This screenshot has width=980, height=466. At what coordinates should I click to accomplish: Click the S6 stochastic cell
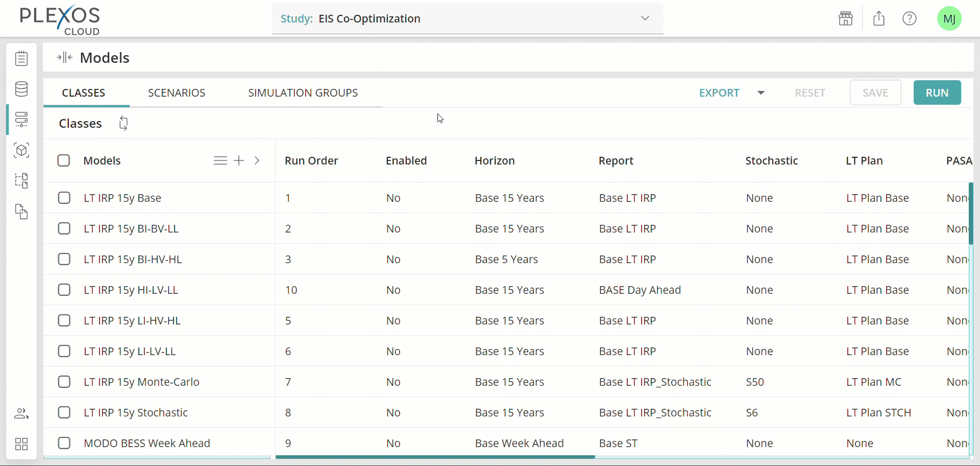752,412
